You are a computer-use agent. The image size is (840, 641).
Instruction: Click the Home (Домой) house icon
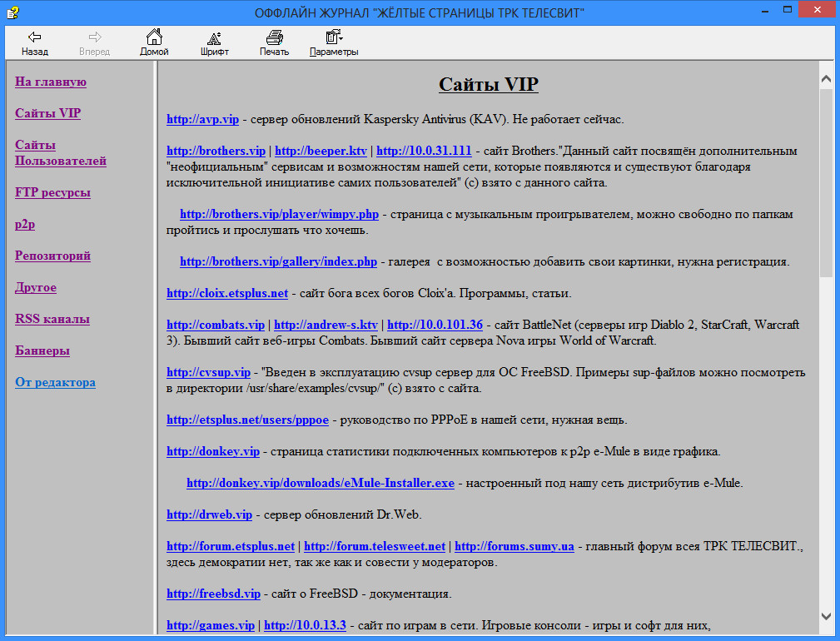click(154, 37)
